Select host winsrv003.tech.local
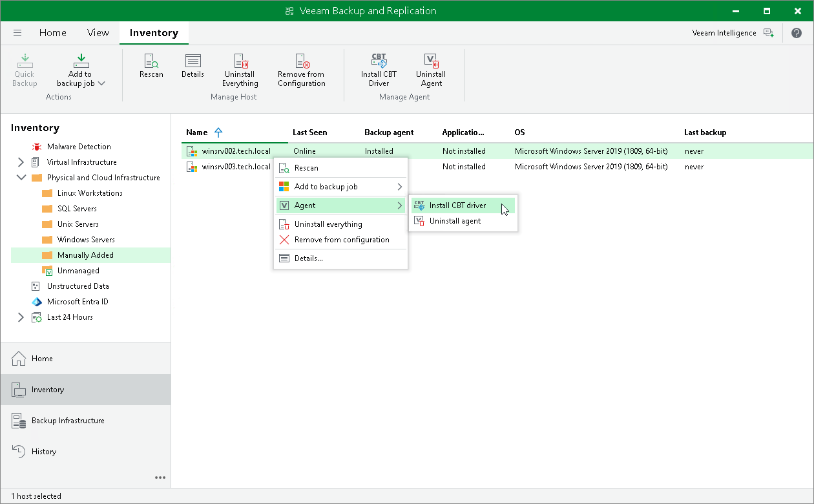 click(x=236, y=167)
